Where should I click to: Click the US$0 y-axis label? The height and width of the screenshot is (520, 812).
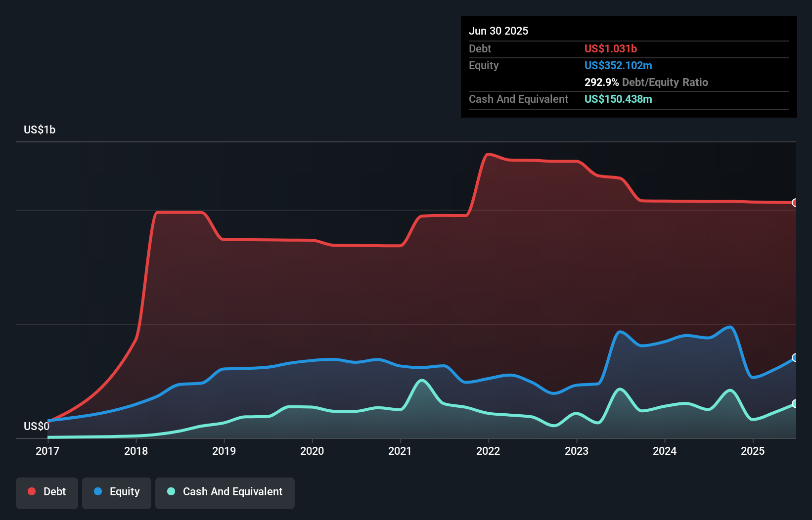37,426
